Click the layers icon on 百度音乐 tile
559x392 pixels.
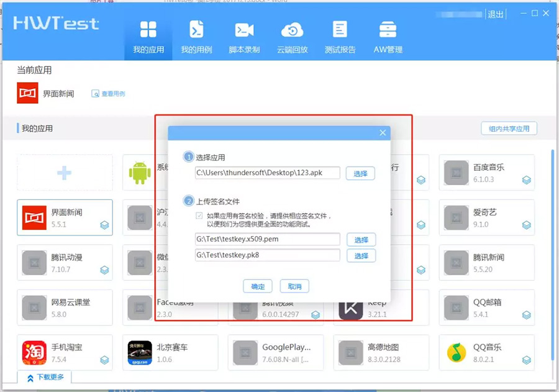tap(527, 180)
